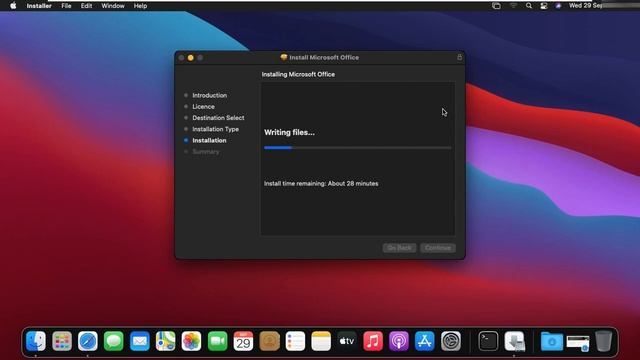The height and width of the screenshot is (360, 640).
Task: Open Spotlight search in menu bar
Action: (529, 6)
